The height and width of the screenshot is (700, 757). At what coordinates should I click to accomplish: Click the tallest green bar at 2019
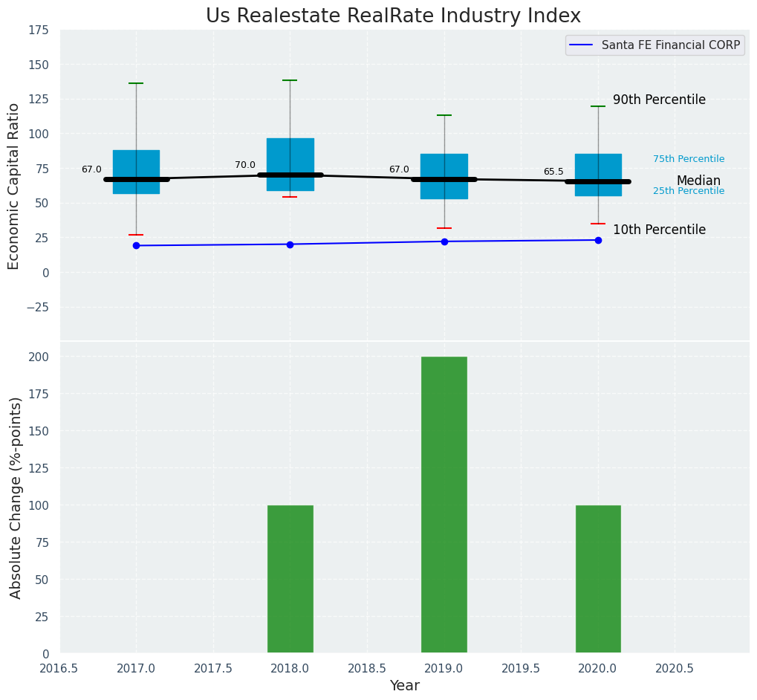pos(444,505)
